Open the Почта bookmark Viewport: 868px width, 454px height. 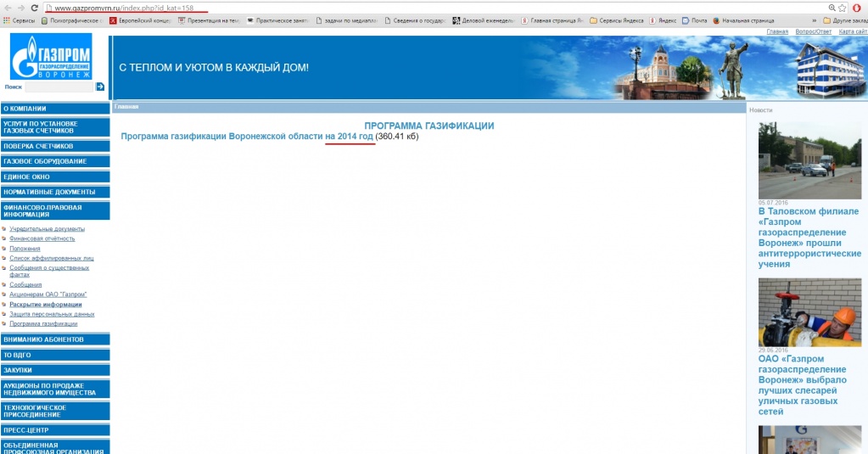(695, 20)
